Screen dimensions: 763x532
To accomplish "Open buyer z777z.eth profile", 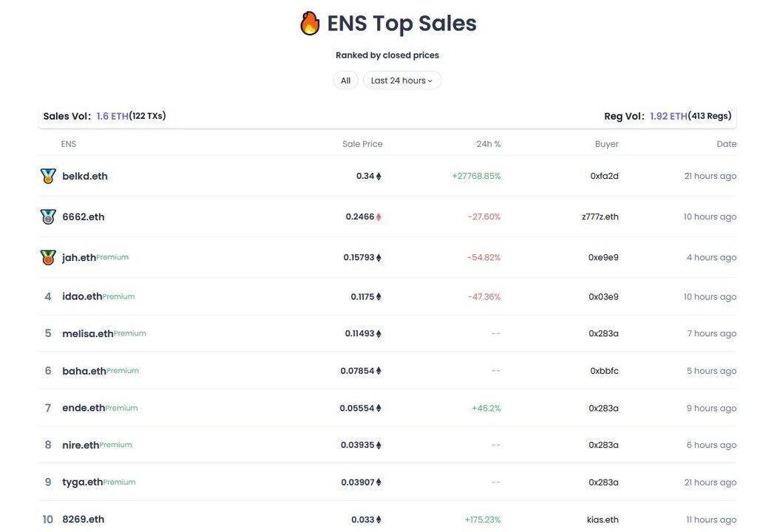I will tap(600, 217).
